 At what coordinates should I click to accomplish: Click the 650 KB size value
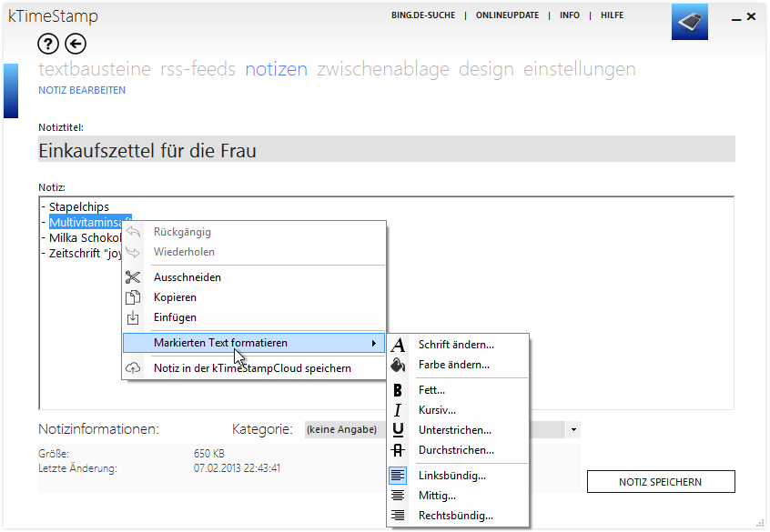click(x=209, y=454)
